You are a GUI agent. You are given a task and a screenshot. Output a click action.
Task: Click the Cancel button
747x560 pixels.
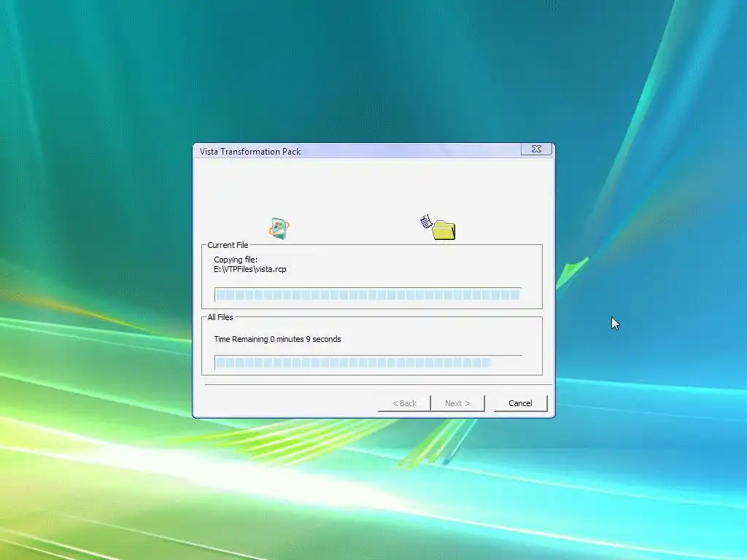tap(520, 403)
